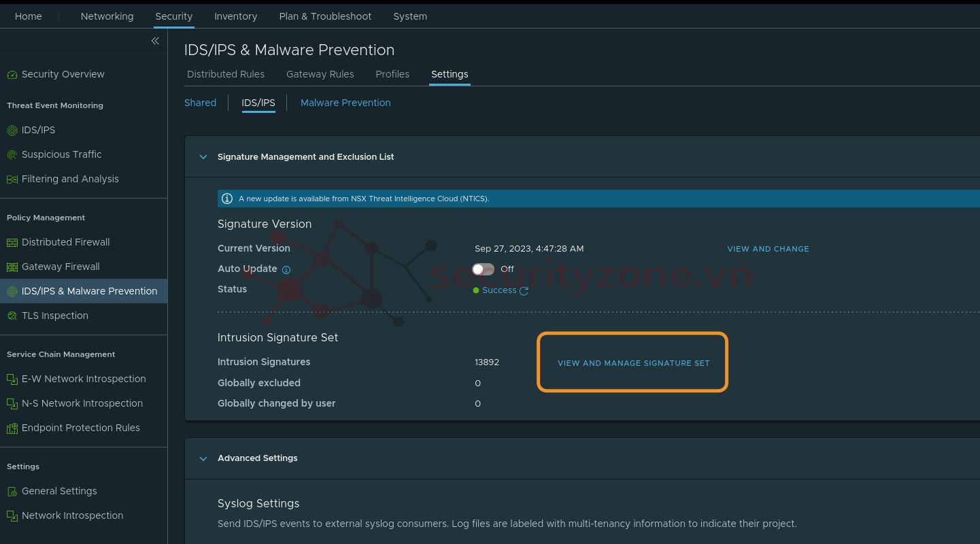
Task: Collapse the Advanced Settings section
Action: tap(203, 458)
